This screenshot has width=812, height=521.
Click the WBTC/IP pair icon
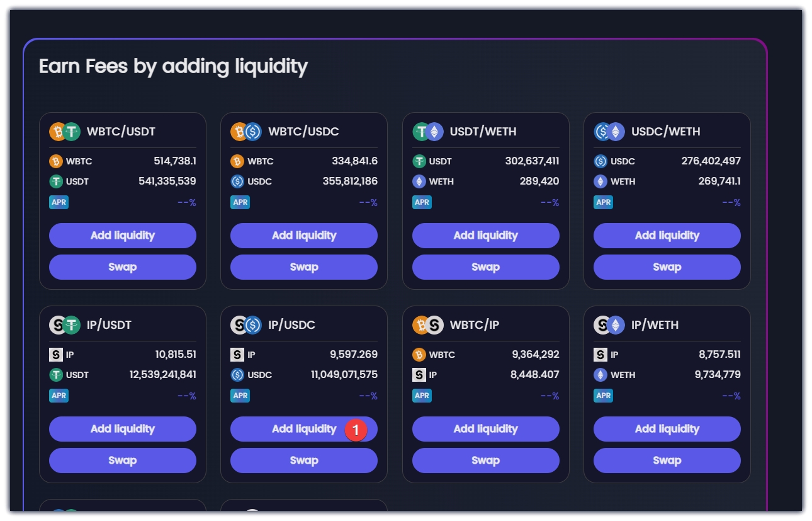[x=428, y=325]
